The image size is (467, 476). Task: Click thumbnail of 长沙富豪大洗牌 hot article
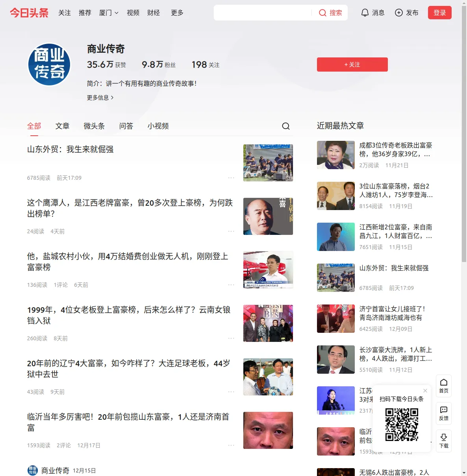point(336,360)
